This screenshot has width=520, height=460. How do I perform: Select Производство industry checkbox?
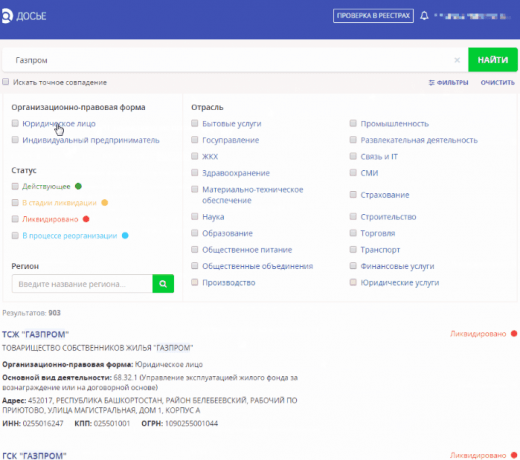(195, 282)
